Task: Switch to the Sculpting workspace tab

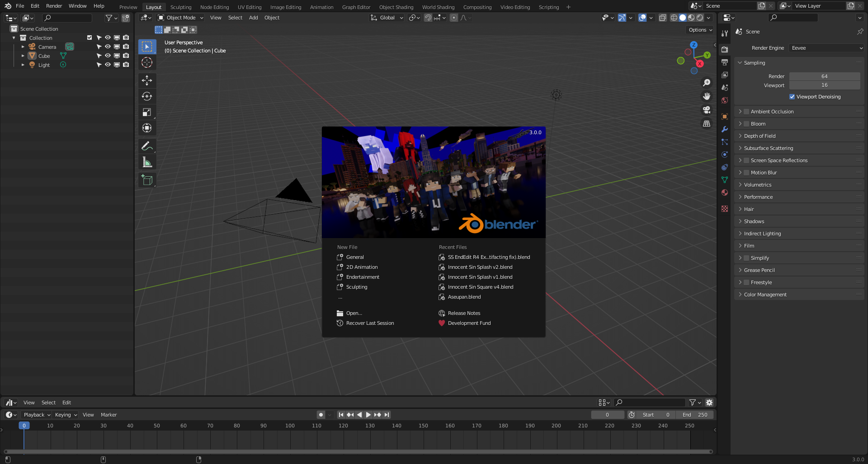Action: [x=181, y=7]
